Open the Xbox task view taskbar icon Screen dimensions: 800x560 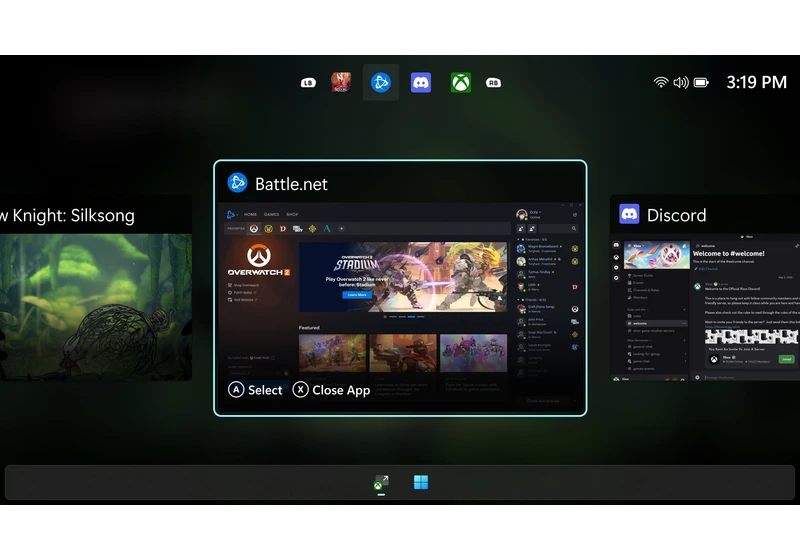[x=381, y=482]
